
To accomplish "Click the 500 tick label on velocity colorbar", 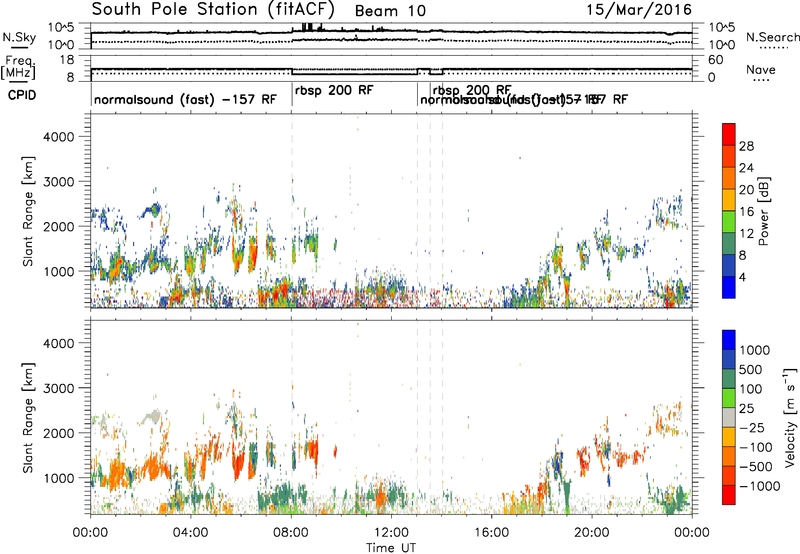I will coord(751,370).
